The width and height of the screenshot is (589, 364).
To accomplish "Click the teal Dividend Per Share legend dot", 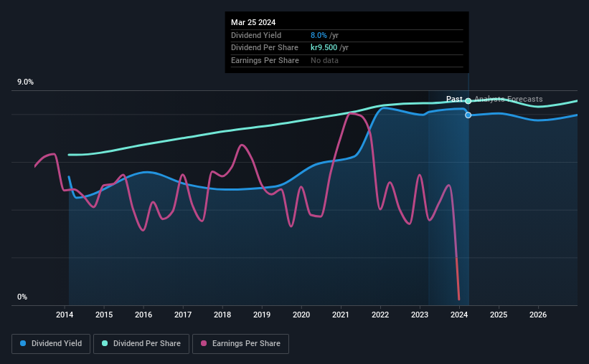I will pyautogui.click(x=105, y=343).
